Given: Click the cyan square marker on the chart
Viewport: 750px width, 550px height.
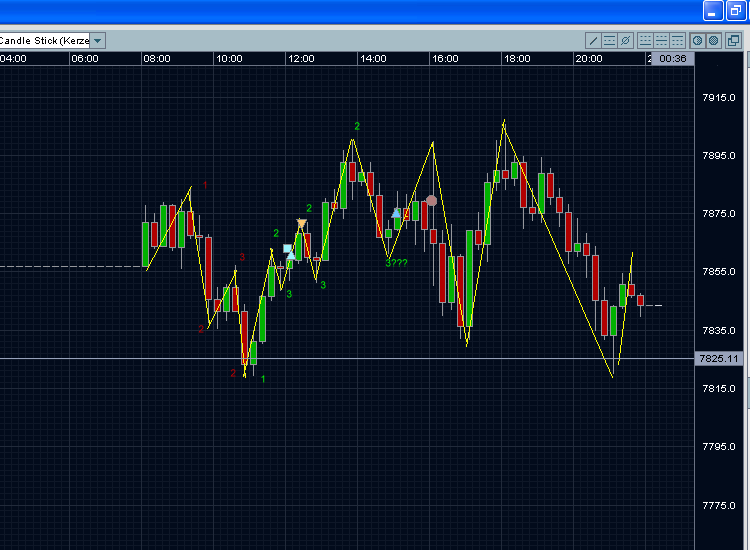Looking at the screenshot, I should click(287, 248).
